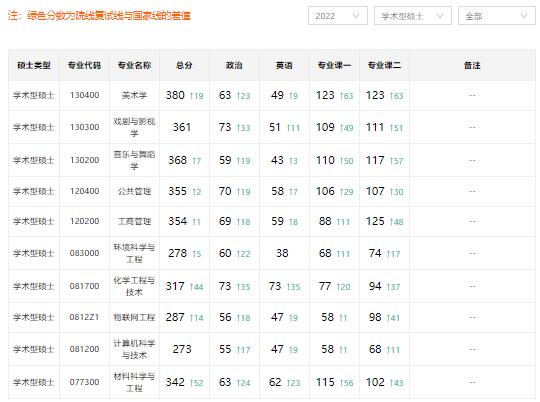Click the 专业课一 column header
The image size is (540, 402).
[x=334, y=65]
